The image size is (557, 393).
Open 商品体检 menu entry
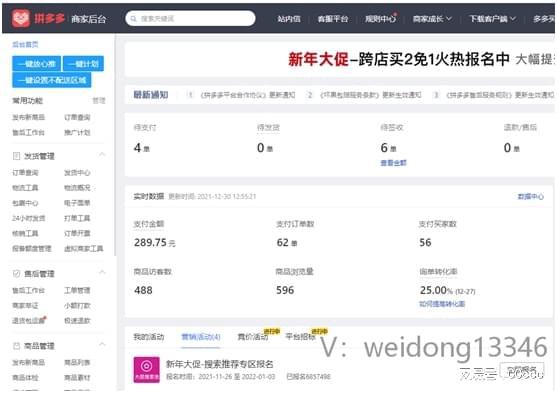click(25, 377)
